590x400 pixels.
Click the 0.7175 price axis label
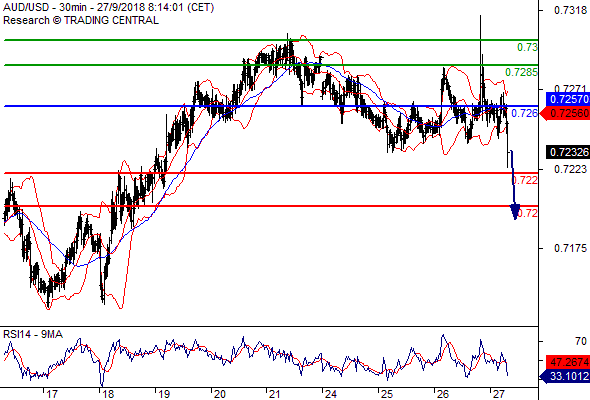(570, 248)
